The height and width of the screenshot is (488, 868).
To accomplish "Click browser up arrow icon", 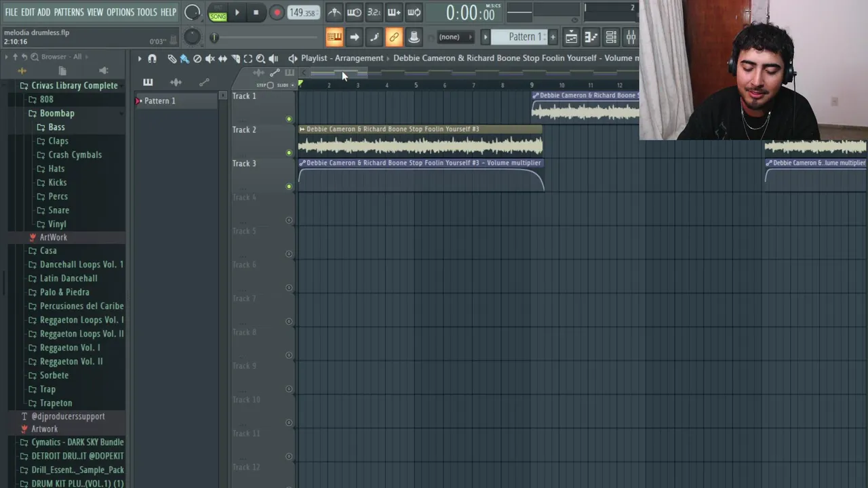I will [16, 57].
